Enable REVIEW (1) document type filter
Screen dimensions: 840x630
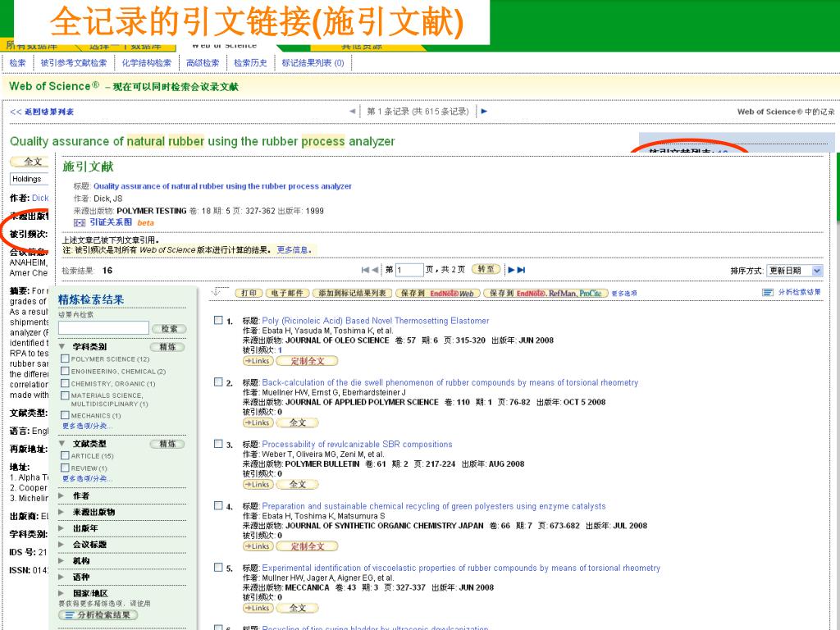tap(65, 468)
